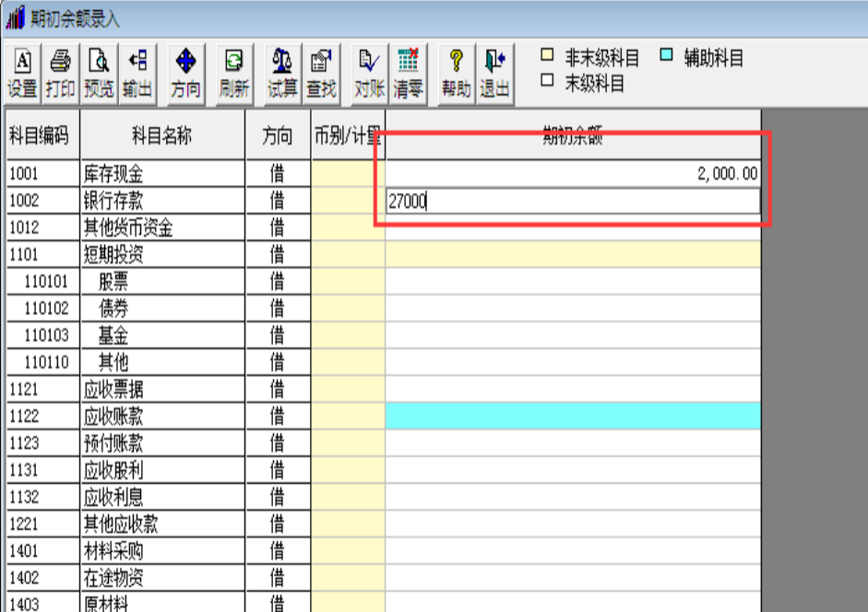The width and height of the screenshot is (868, 612).
Task: Select the 短期投资 account name
Action: click(x=113, y=254)
